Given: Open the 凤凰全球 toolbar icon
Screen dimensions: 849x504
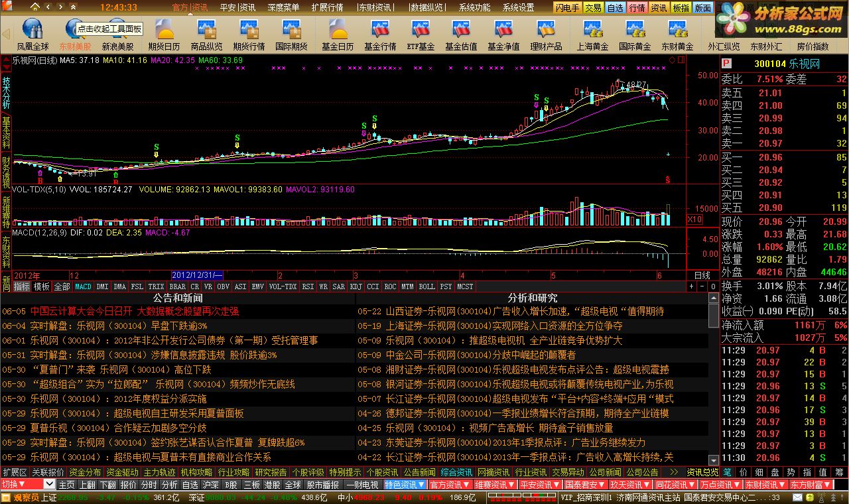Looking at the screenshot, I should 33,35.
